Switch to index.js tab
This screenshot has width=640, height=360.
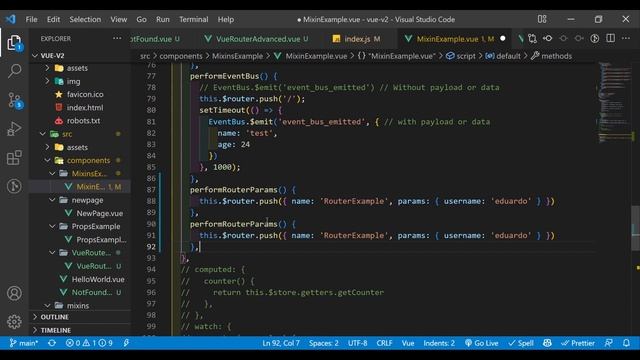click(357, 39)
